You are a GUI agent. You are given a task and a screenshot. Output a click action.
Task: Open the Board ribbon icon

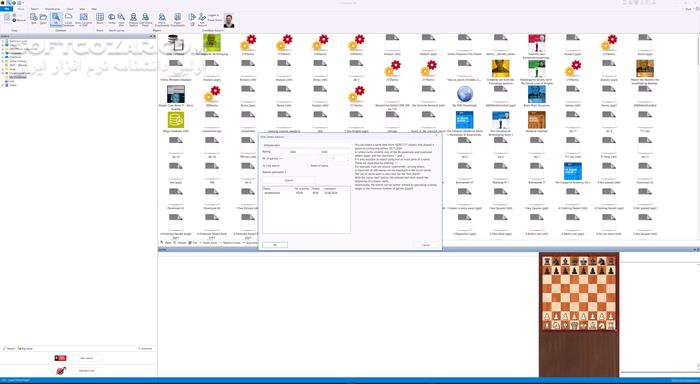[x=100, y=19]
